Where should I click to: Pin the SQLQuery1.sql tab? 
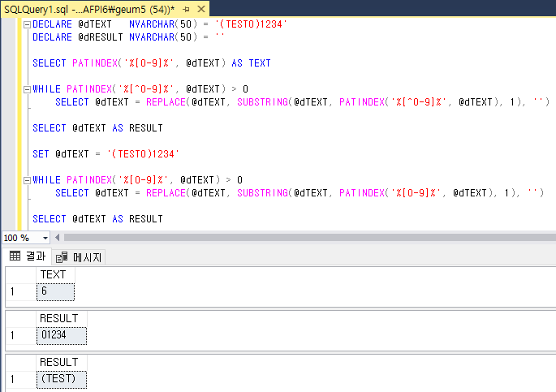point(186,9)
